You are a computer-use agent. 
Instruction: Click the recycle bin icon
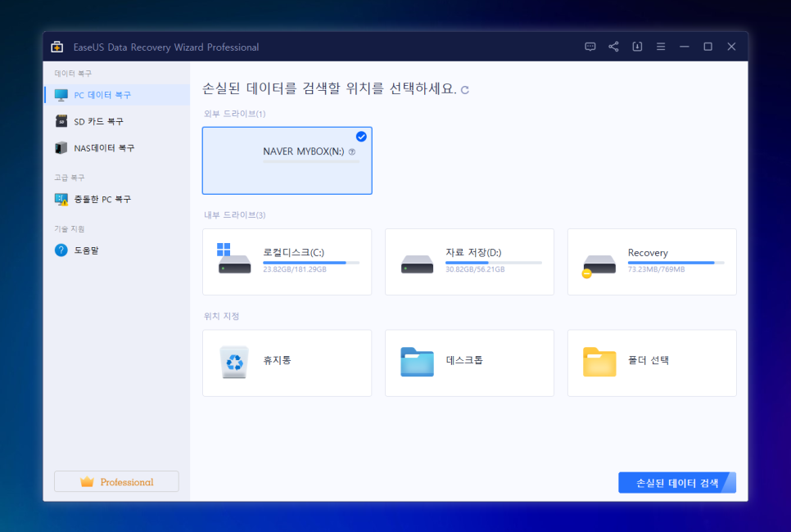point(234,362)
